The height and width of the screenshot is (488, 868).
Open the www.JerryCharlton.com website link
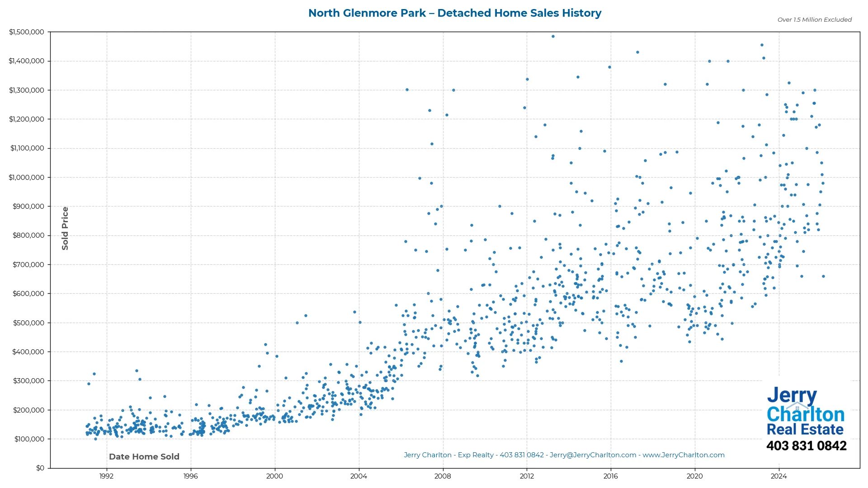click(x=684, y=455)
